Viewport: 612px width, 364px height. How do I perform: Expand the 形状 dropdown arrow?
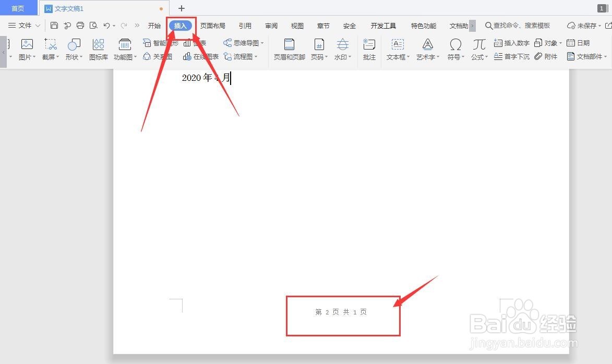click(81, 57)
